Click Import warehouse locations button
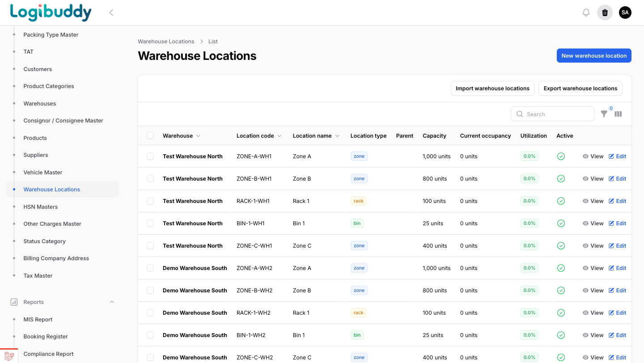 click(492, 89)
